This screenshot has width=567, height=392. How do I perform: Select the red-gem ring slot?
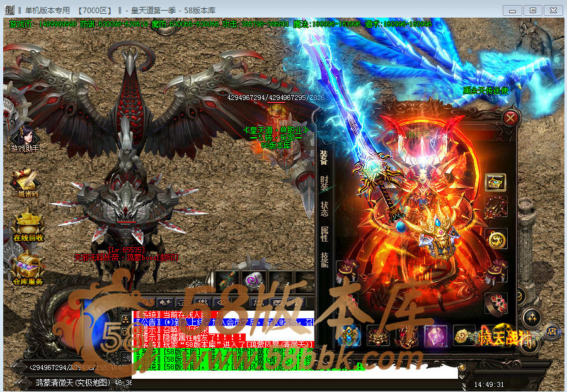[496, 303]
